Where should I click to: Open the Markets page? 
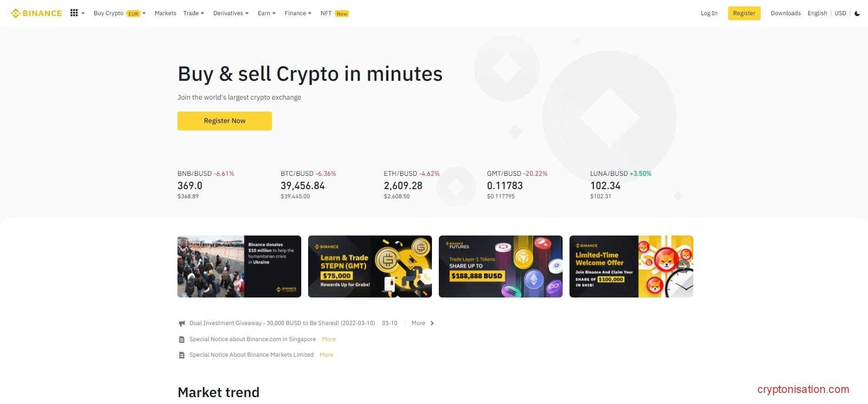[166, 13]
